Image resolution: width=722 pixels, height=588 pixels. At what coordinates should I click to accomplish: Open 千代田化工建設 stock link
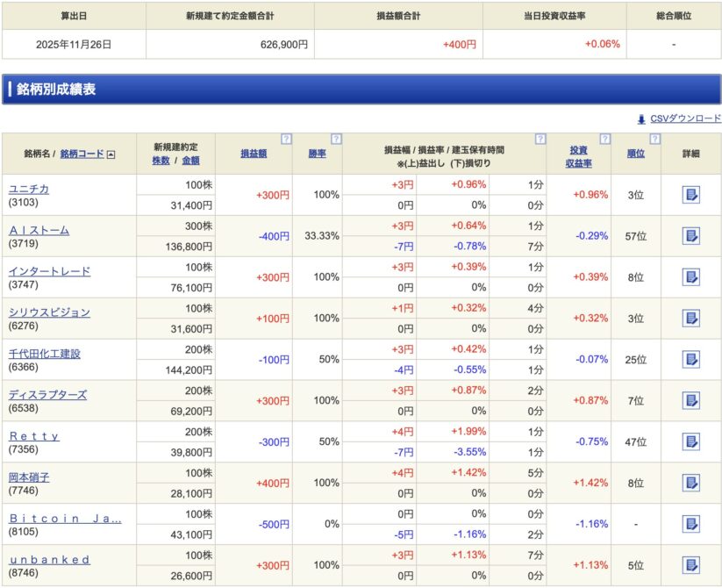(44, 354)
